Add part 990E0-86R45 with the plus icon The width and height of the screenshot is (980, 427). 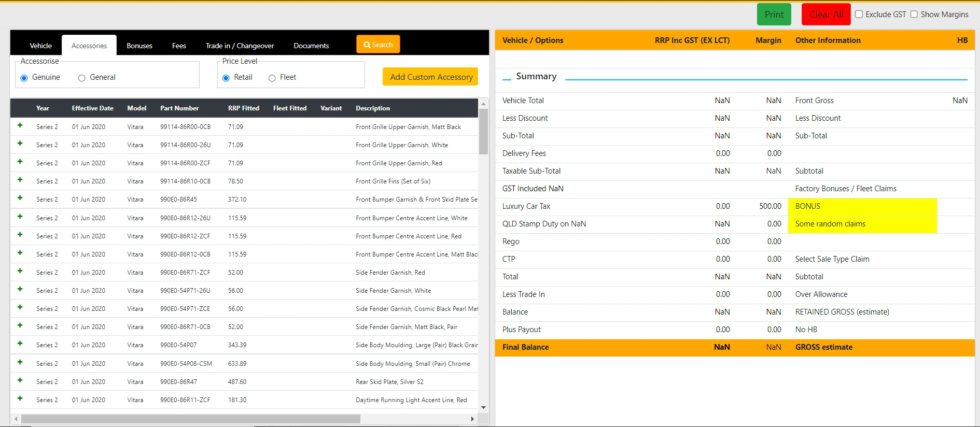tap(20, 198)
